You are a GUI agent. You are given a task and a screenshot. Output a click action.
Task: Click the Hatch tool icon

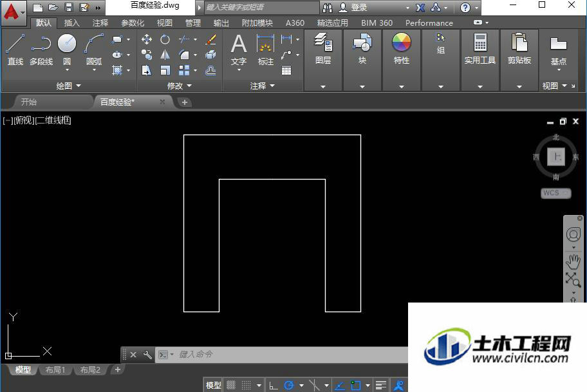117,70
